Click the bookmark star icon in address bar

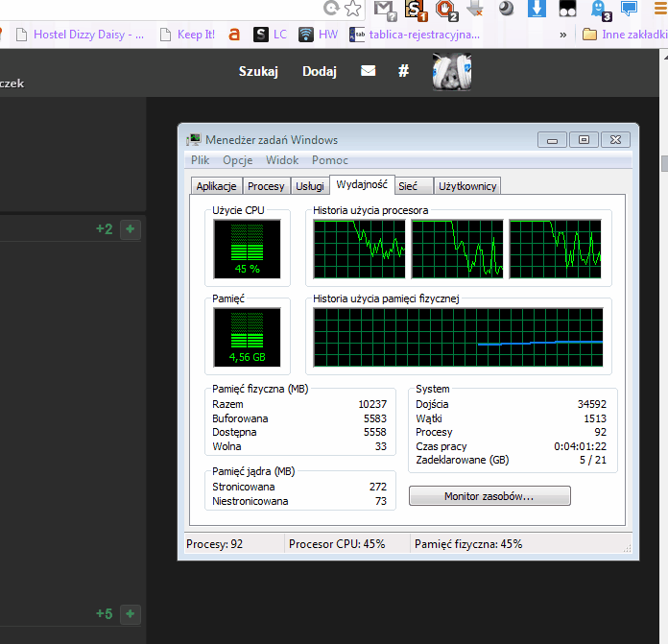click(353, 10)
